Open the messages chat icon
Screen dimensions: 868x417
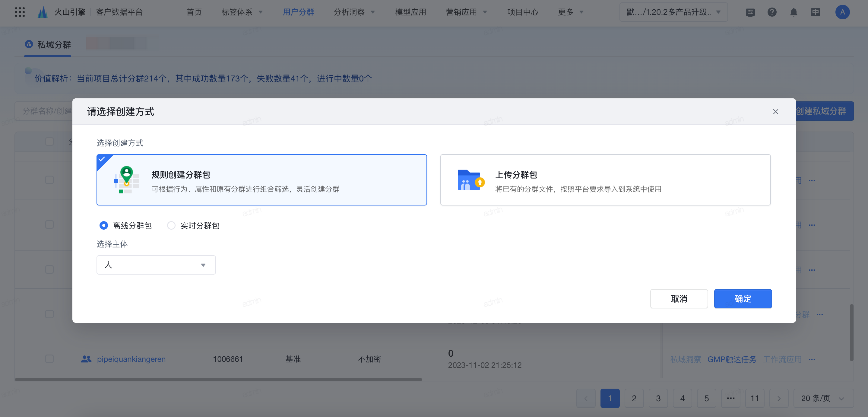750,12
